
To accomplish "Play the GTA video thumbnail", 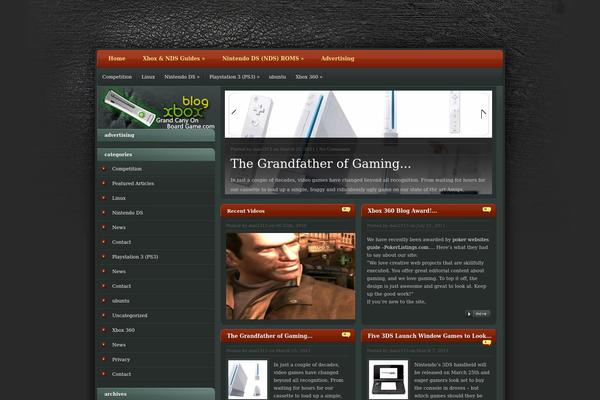I will tap(290, 276).
